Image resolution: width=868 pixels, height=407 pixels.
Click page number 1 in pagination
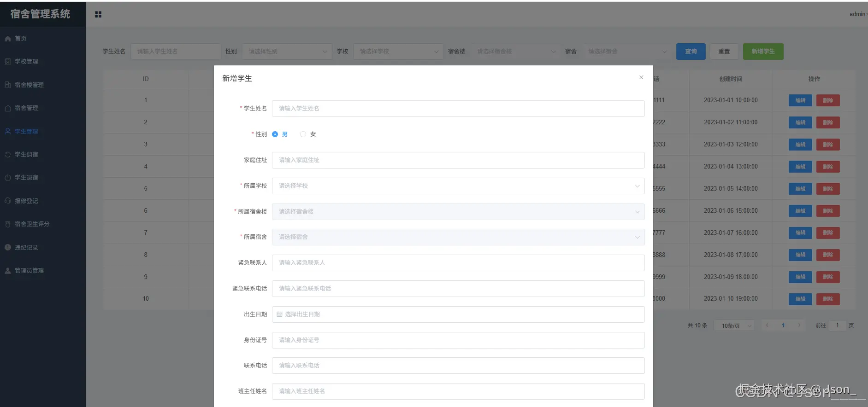[x=783, y=326]
